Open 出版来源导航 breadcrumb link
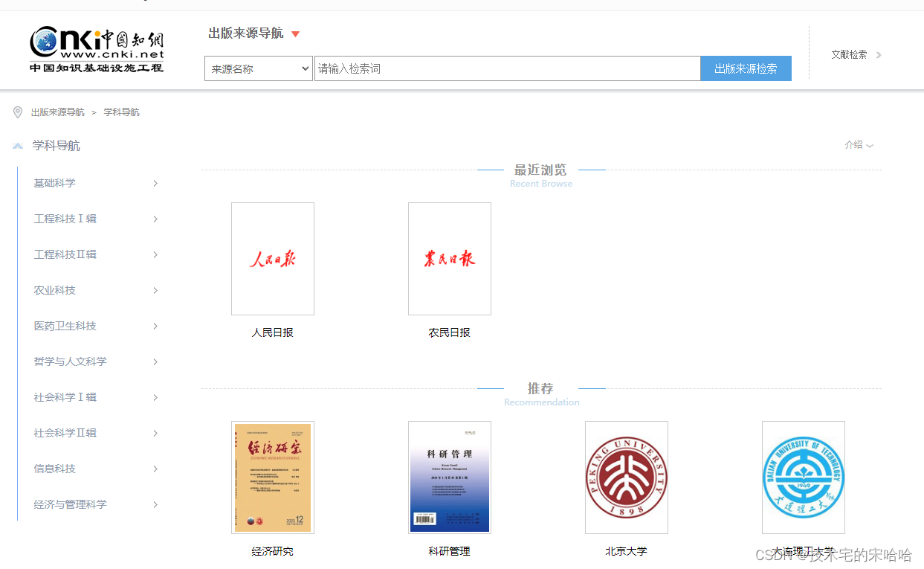This screenshot has height=569, width=924. coord(57,112)
